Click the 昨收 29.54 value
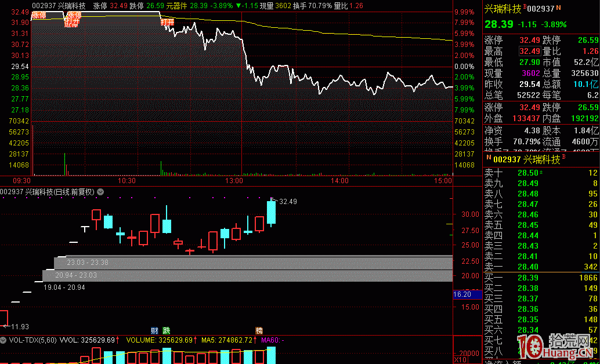 530,84
